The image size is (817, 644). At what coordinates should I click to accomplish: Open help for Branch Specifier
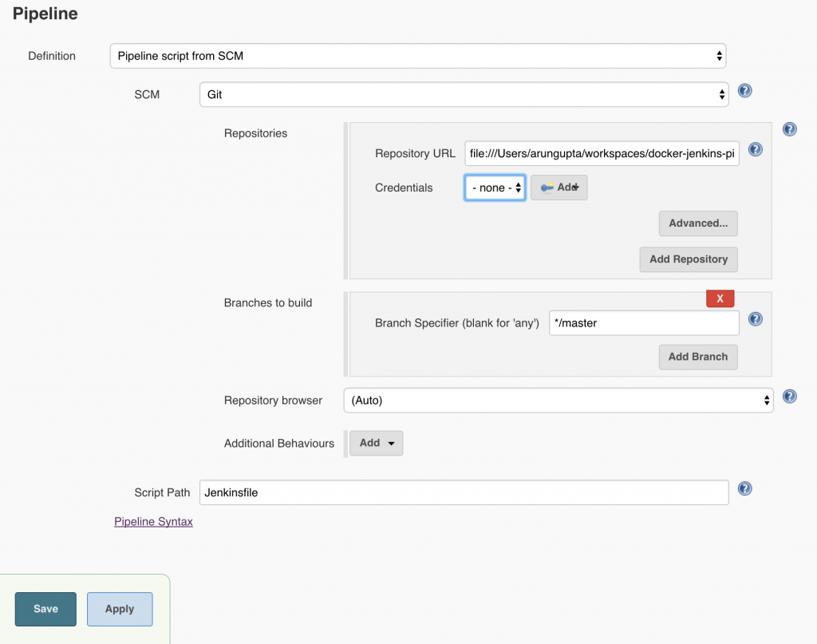point(755,319)
